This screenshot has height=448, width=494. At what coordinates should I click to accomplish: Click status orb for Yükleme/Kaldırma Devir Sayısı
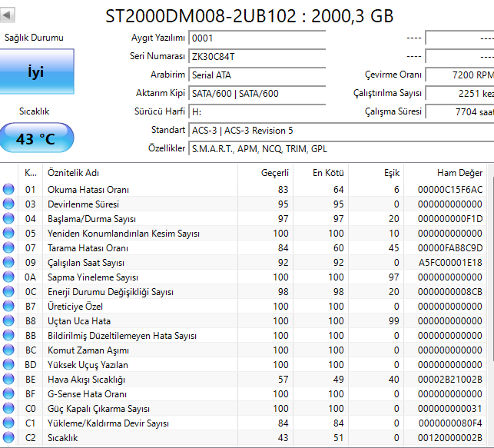[8, 423]
